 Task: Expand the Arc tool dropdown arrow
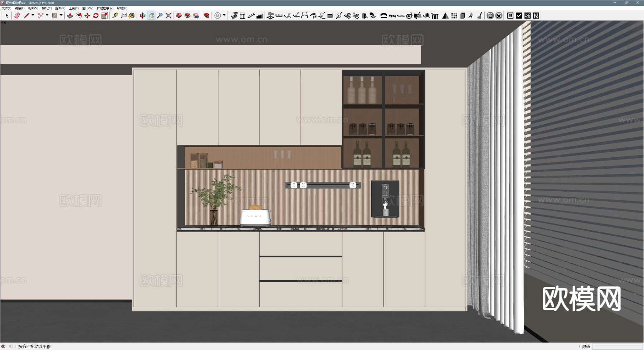(47, 15)
